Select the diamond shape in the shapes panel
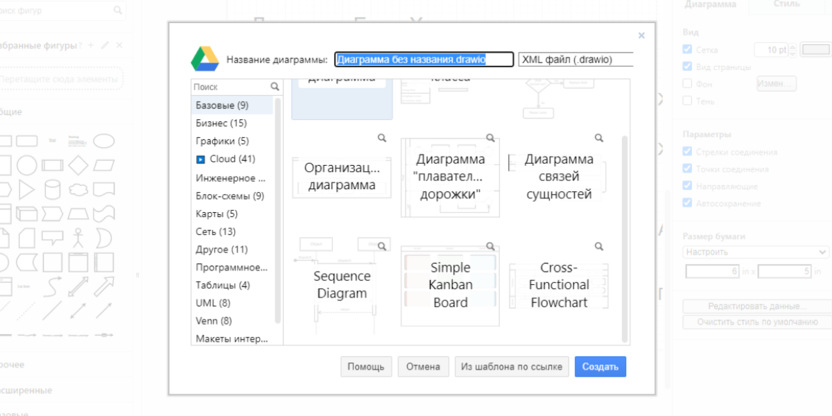 point(78,165)
